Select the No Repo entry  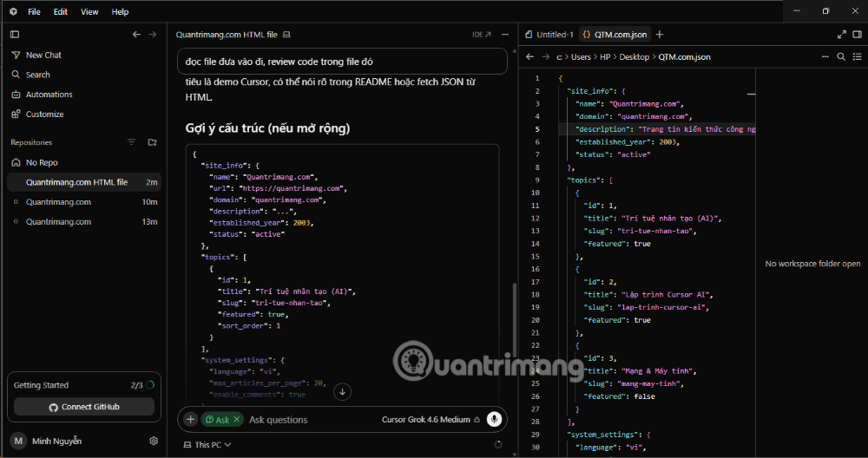84,162
